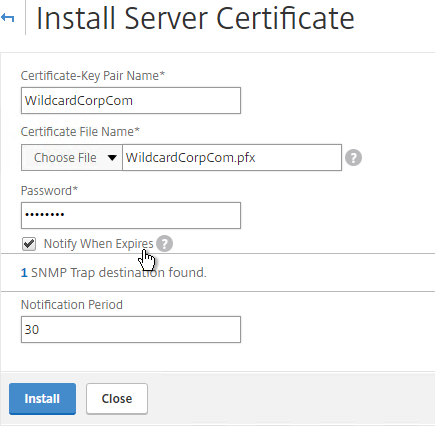Viewport: 435px width, 426px height.
Task: Expand the Choose File dropdown arrow
Action: (112, 158)
